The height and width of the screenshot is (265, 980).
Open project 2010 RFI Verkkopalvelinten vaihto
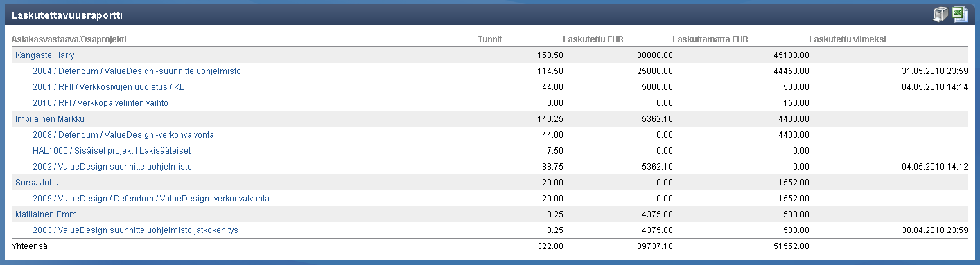(x=100, y=103)
